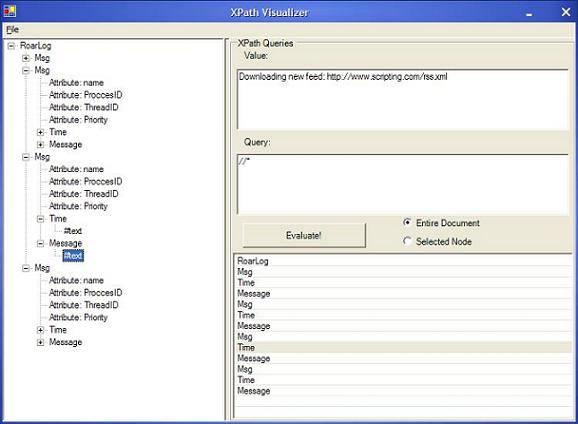Screen dimensions: 578x424
Task: Click the XPath Visualizer app icon in title bar
Action: 10,11
